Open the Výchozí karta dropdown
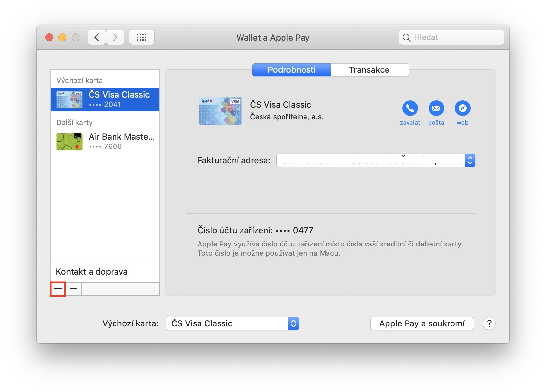Screen dimensions: 546x392 pos(232,323)
